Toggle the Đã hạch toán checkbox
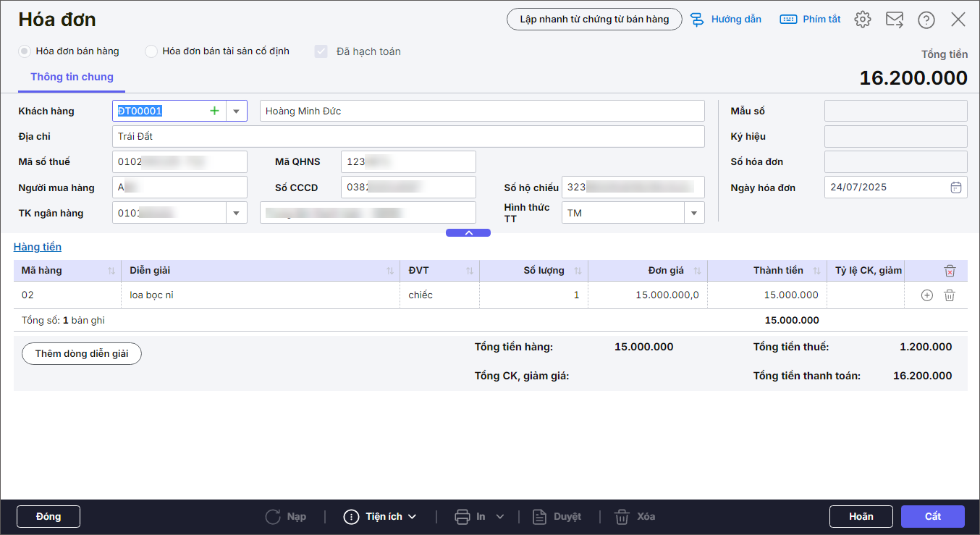This screenshot has height=535, width=980. [x=321, y=51]
